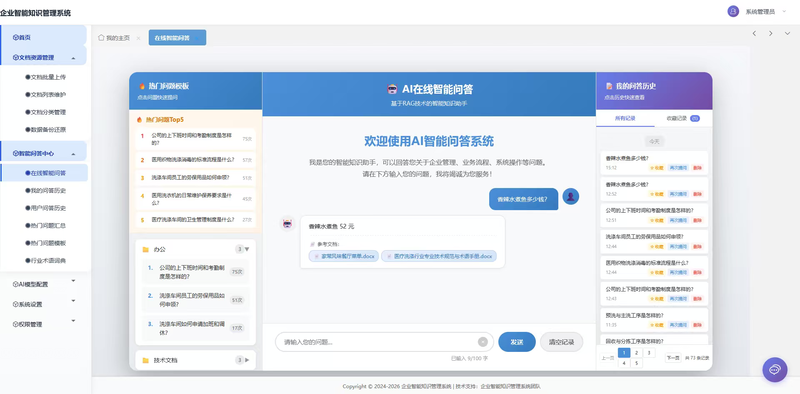Switch to the 收藏记录 tab
800x394 pixels.
[x=683, y=118]
